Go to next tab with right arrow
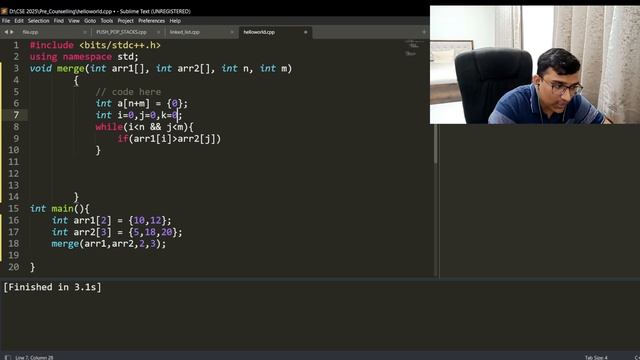Screen dimensions: 640x360 12,32
